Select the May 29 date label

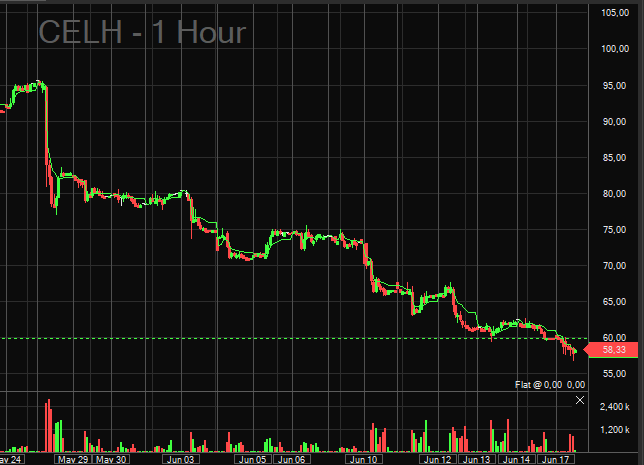click(73, 460)
